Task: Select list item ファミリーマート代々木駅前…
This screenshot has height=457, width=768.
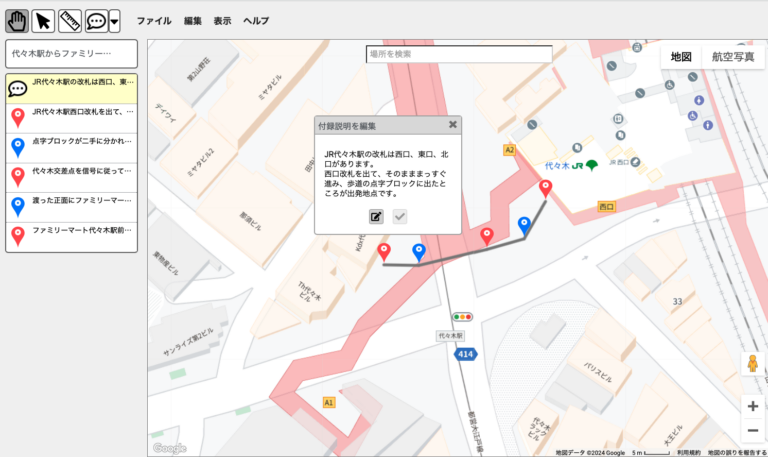Action: pos(72,237)
